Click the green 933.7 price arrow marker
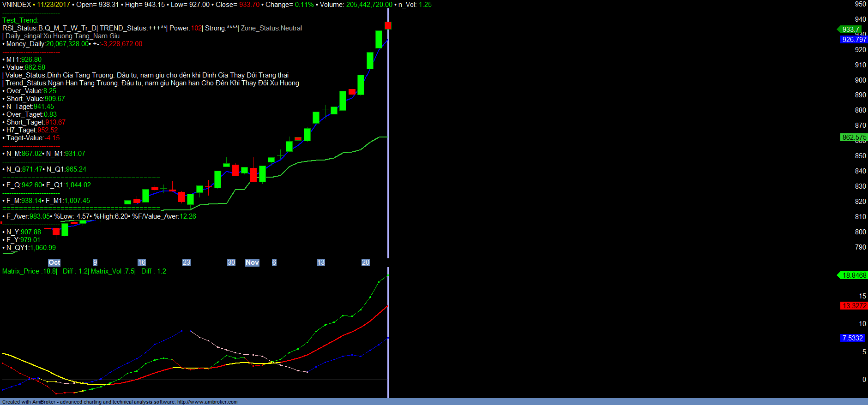868x405 pixels. coord(850,30)
